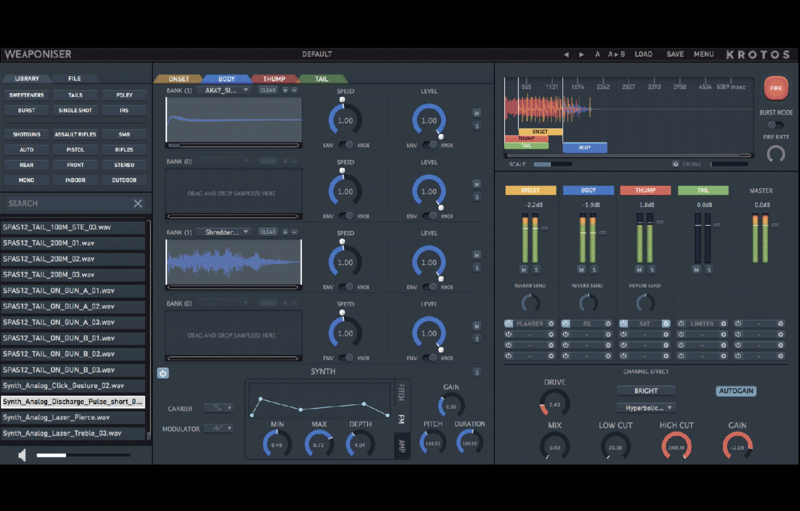This screenshot has width=800, height=511.
Task: Click the BRIGHT button in channel effect
Action: coord(646,391)
